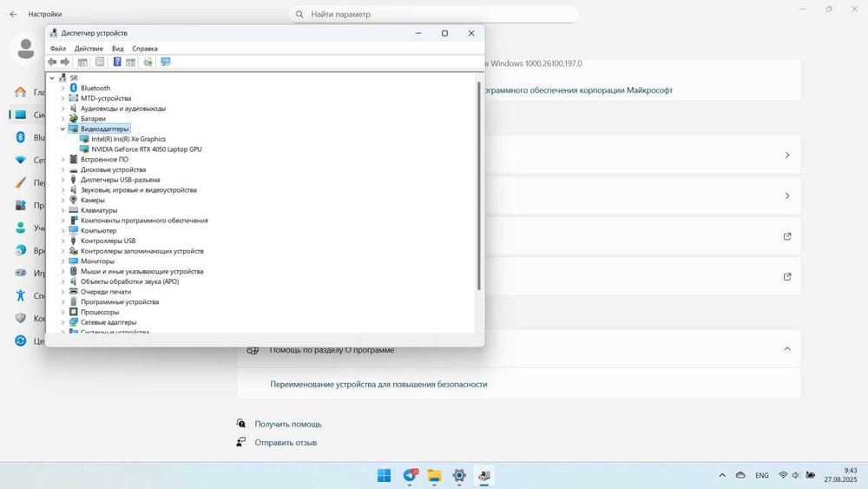Open Bluetooth icon in Settings sidebar
The image size is (868, 489).
tap(21, 137)
